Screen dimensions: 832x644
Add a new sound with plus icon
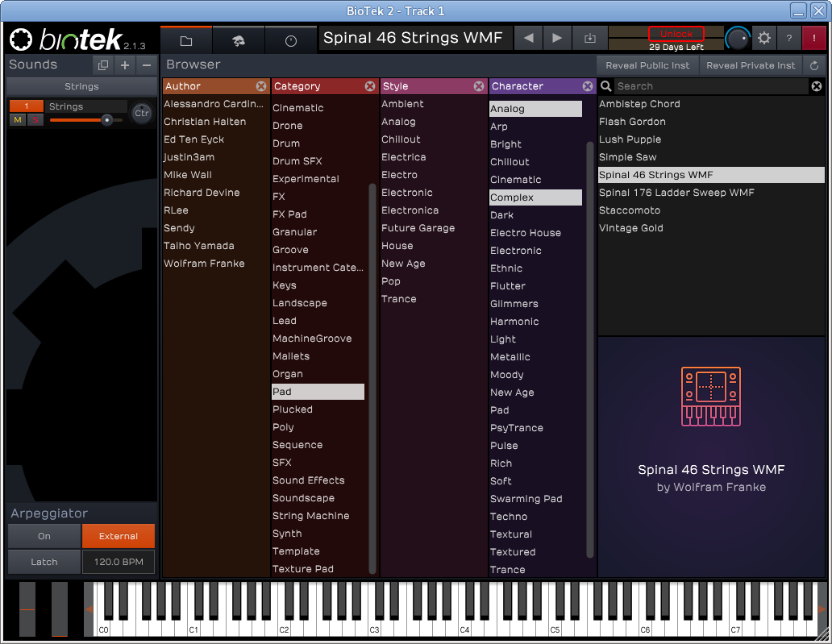125,65
